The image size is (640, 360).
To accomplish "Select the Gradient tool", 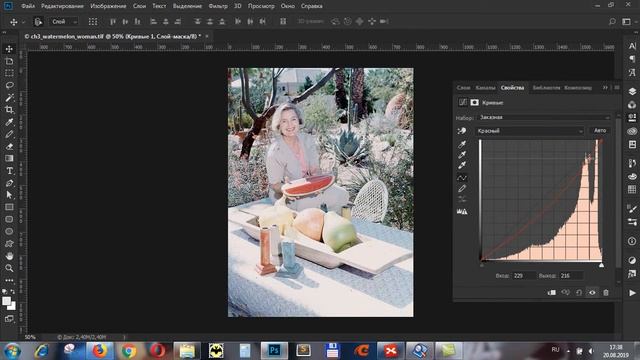I will pyautogui.click(x=9, y=158).
